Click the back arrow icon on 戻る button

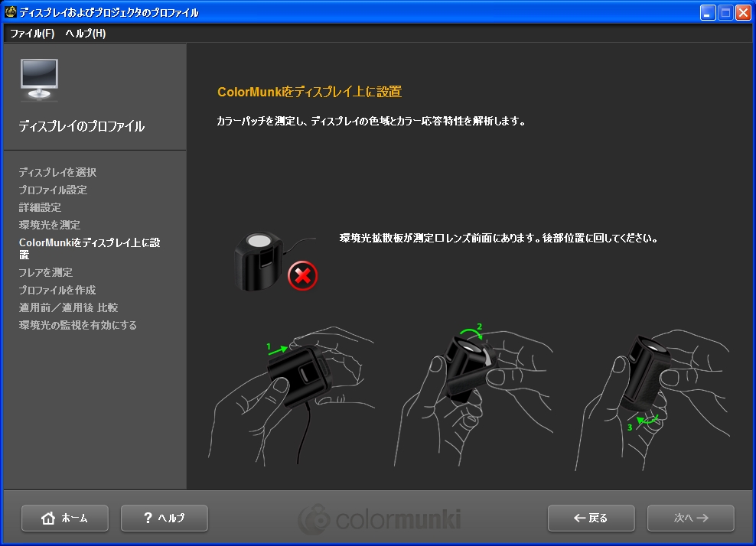578,518
